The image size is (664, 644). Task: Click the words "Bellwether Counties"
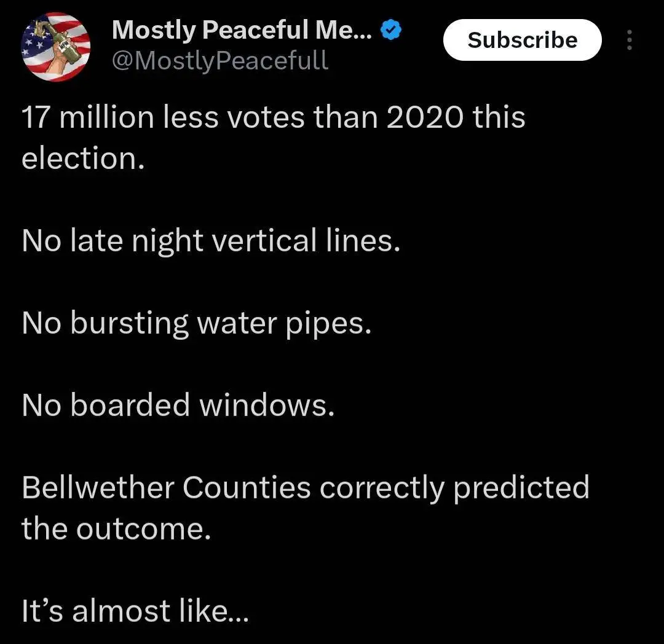(166, 488)
